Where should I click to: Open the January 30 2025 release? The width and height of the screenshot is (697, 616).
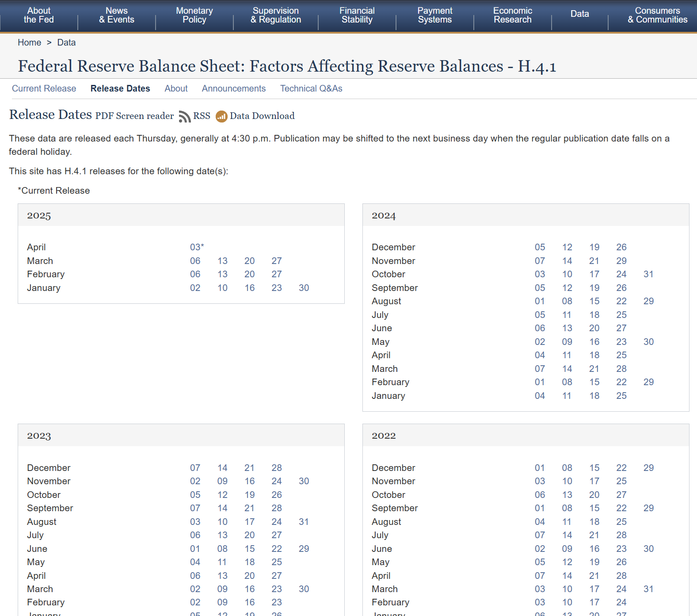tap(304, 288)
